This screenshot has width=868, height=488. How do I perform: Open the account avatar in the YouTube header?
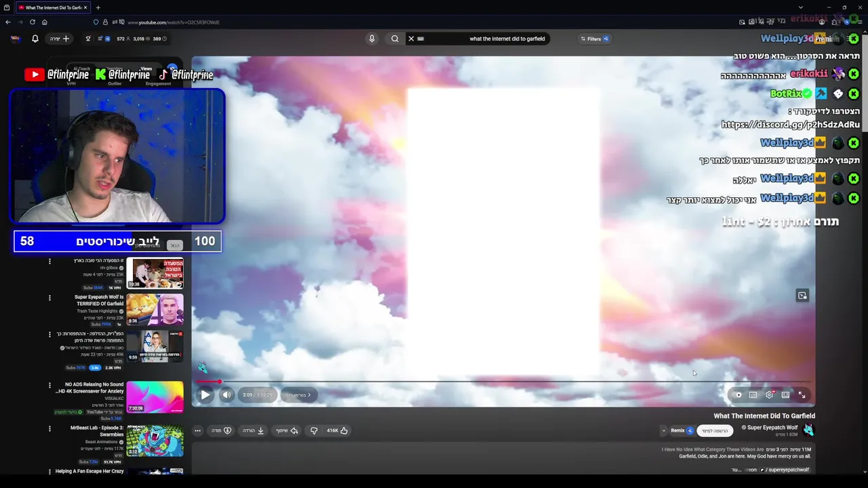click(15, 39)
